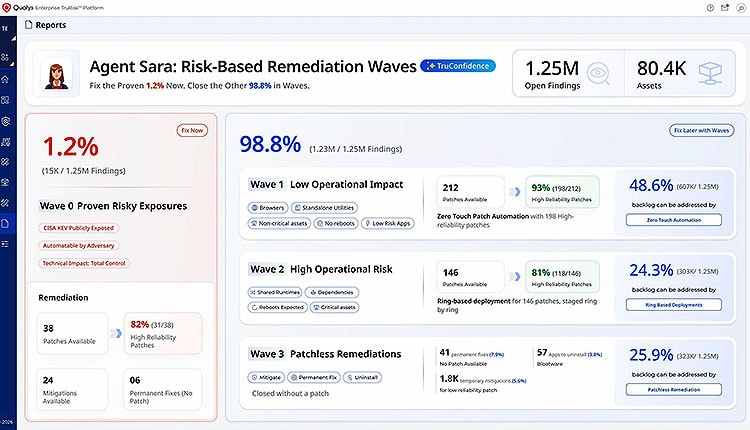Click the search icon at top right
Image resolution: width=750 pixels, height=430 pixels.
[740, 8]
